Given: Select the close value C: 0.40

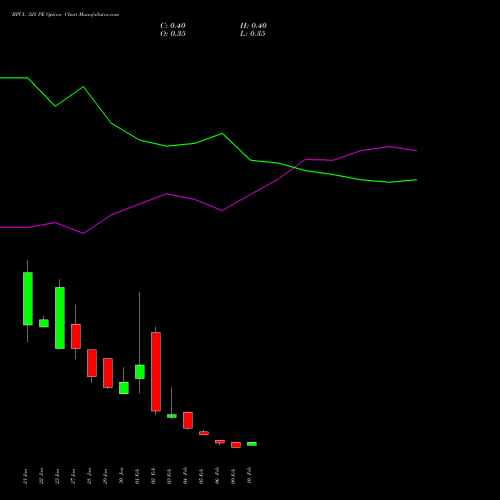Looking at the screenshot, I should coord(173,26).
